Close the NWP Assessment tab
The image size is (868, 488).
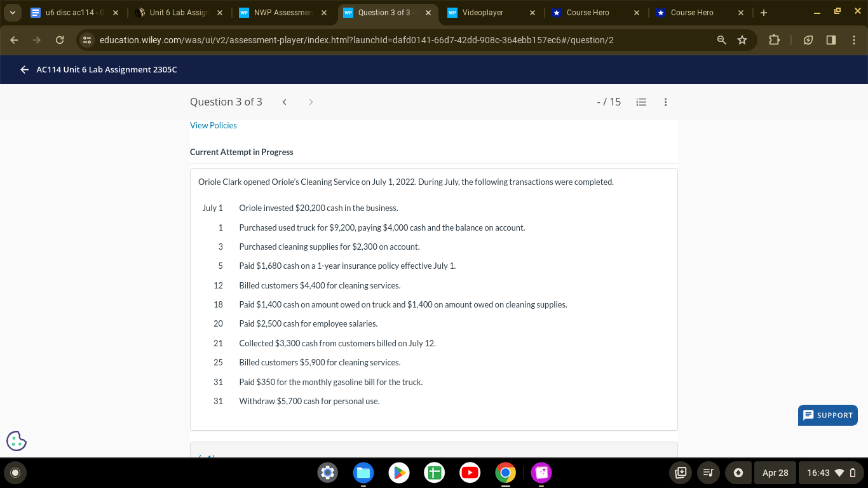(x=323, y=12)
